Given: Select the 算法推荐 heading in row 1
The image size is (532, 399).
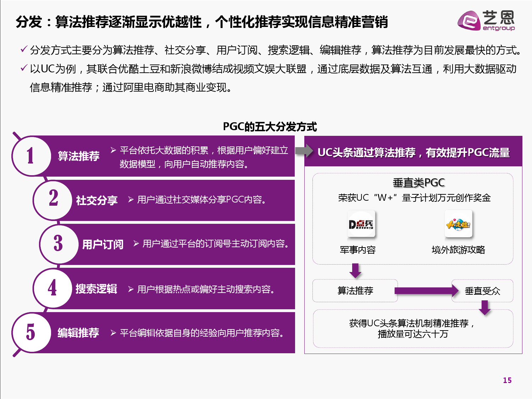Looking at the screenshot, I should [x=79, y=156].
